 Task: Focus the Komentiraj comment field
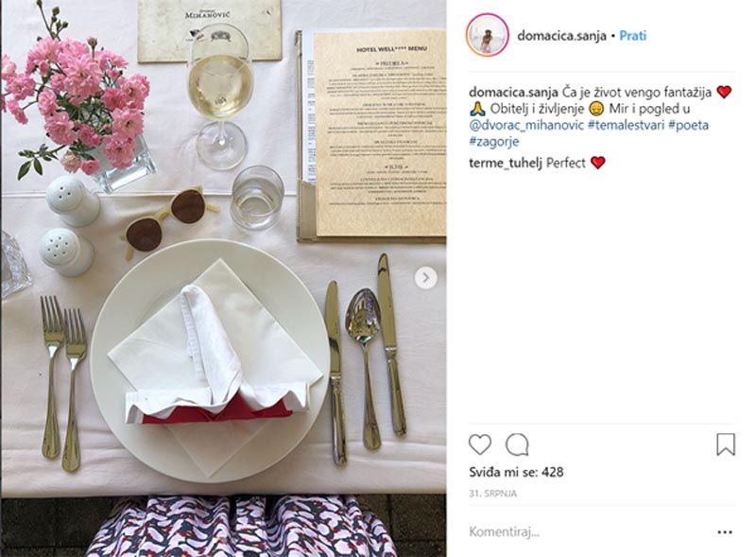588,532
